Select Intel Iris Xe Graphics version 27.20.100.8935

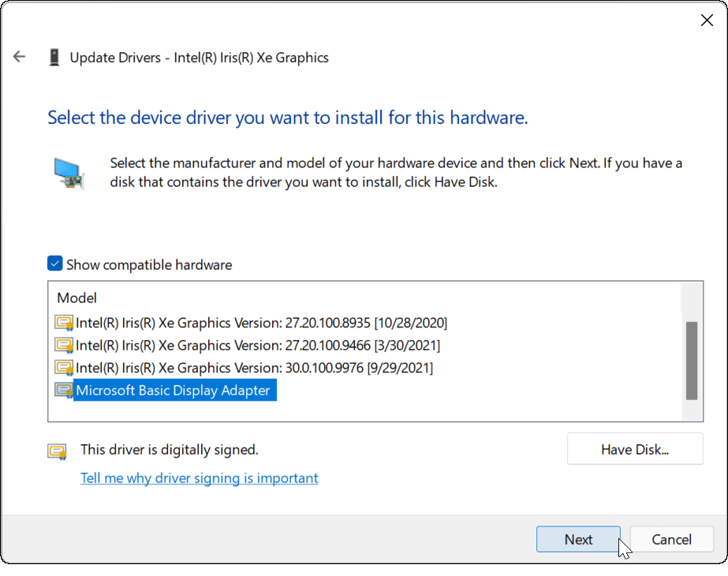261,323
